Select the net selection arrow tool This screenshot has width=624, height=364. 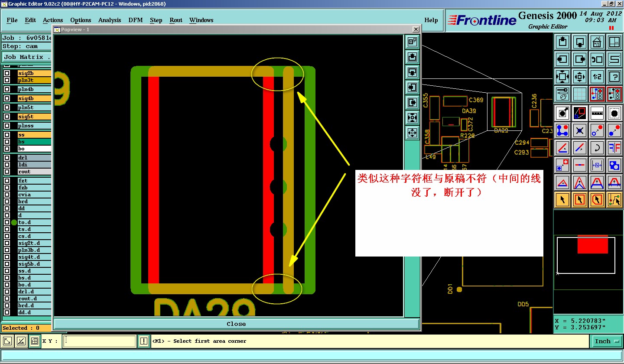pos(614,200)
